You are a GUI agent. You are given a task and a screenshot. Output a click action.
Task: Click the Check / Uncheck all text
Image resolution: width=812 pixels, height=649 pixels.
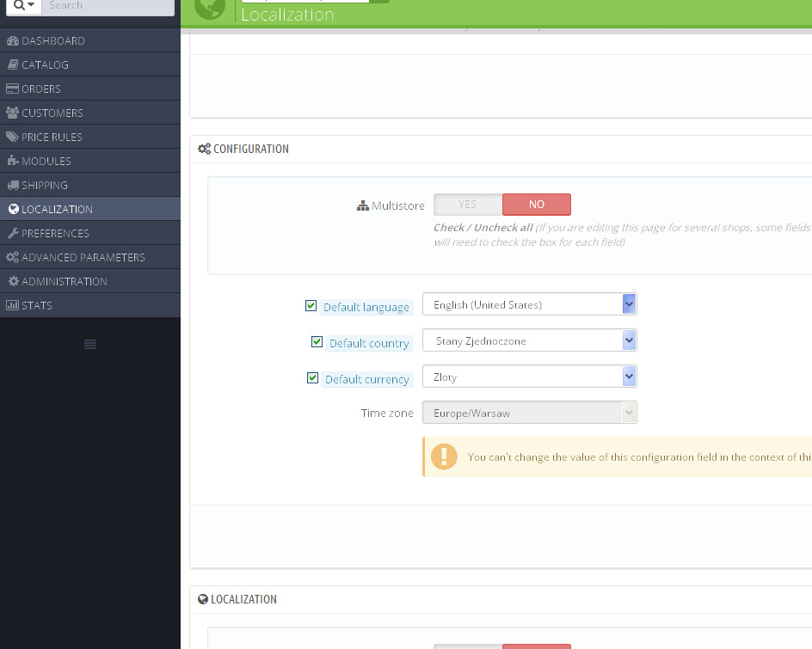click(483, 228)
